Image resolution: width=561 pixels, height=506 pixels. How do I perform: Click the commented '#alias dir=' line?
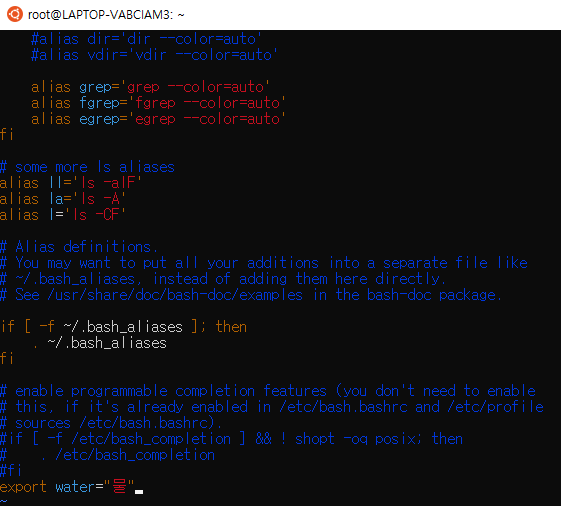(x=146, y=39)
